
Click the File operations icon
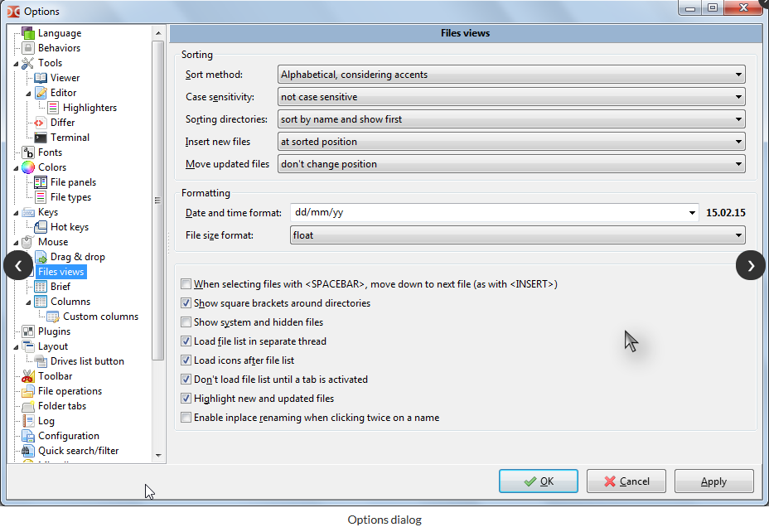click(x=28, y=391)
